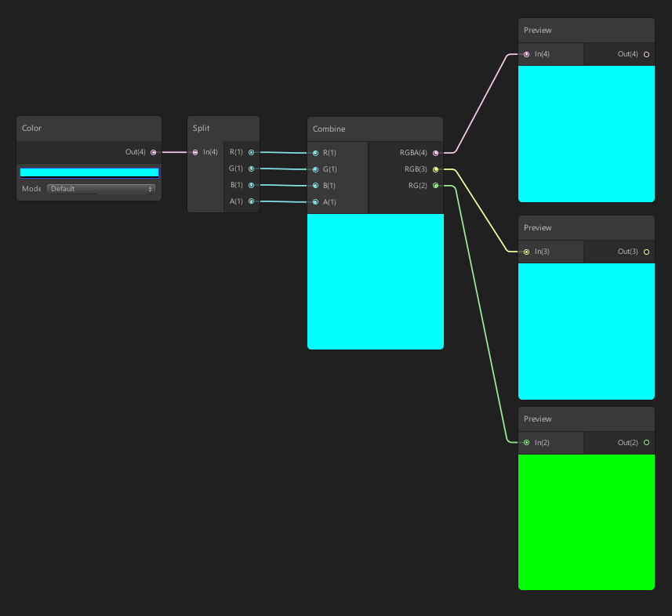
Task: Open the Mode dropdown set to Default
Action: pyautogui.click(x=101, y=189)
